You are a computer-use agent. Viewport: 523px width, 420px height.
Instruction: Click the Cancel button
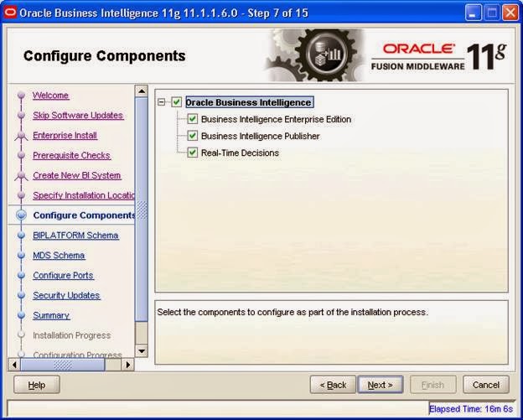tap(486, 385)
